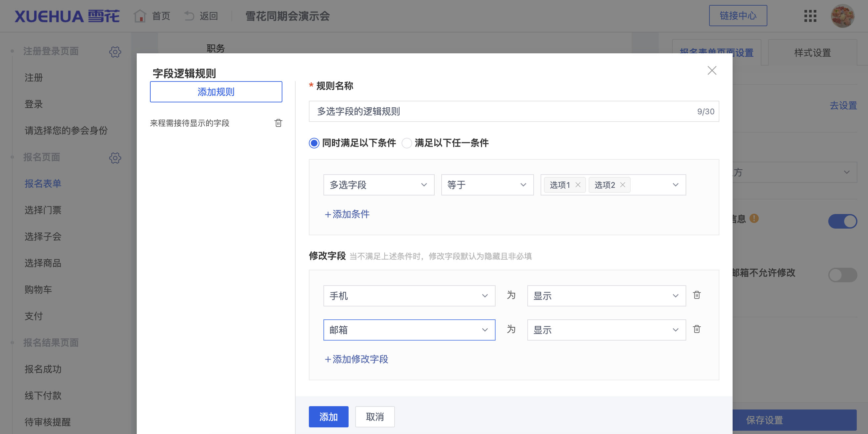The image size is (868, 434).
Task: Close the 字段逻辑规则 dialog
Action: click(712, 71)
